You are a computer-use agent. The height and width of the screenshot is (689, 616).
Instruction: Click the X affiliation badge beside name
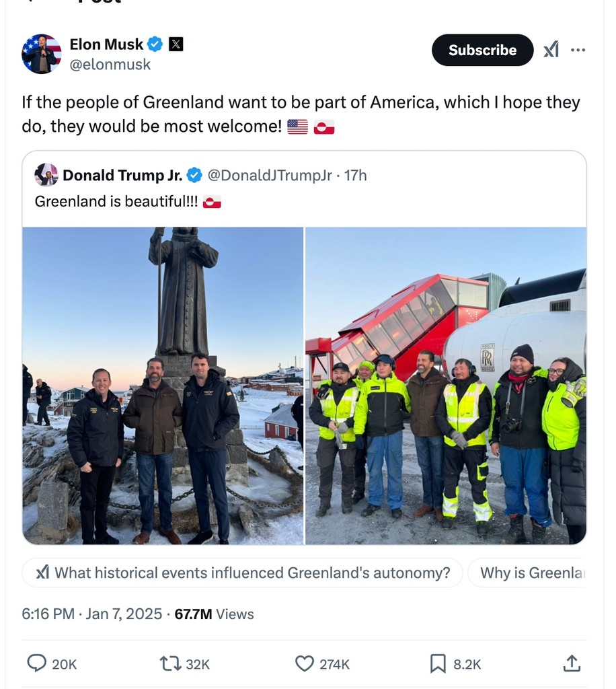(x=176, y=44)
